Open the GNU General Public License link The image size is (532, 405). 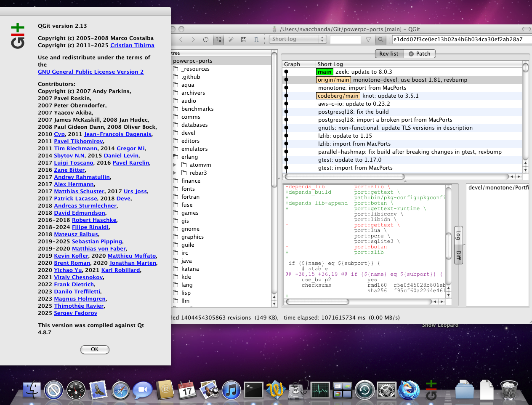coord(90,72)
